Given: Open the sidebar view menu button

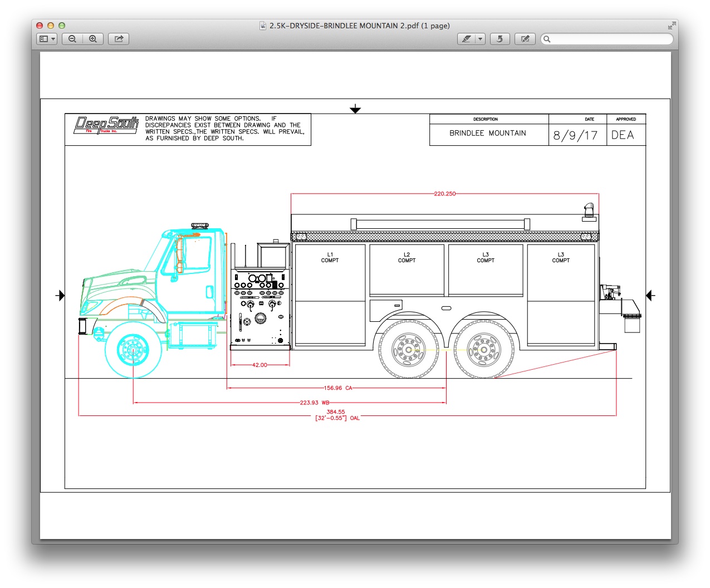Looking at the screenshot, I should pyautogui.click(x=47, y=39).
